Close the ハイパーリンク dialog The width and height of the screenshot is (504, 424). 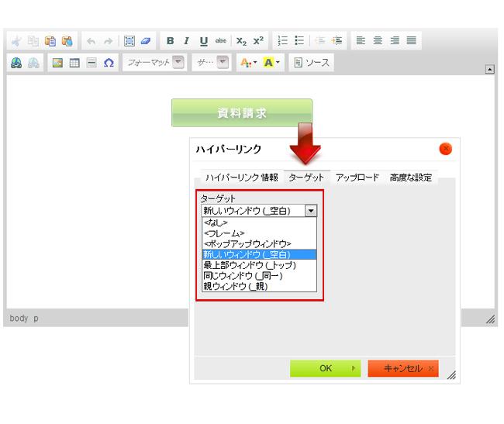pyautogui.click(x=445, y=149)
